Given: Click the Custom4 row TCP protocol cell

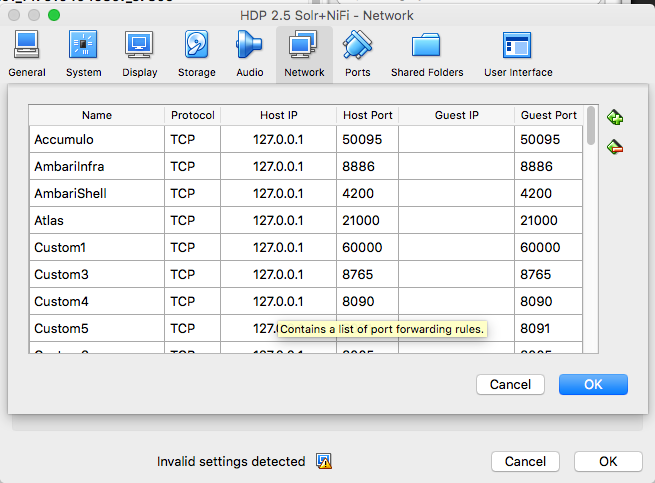Looking at the screenshot, I should tap(193, 301).
